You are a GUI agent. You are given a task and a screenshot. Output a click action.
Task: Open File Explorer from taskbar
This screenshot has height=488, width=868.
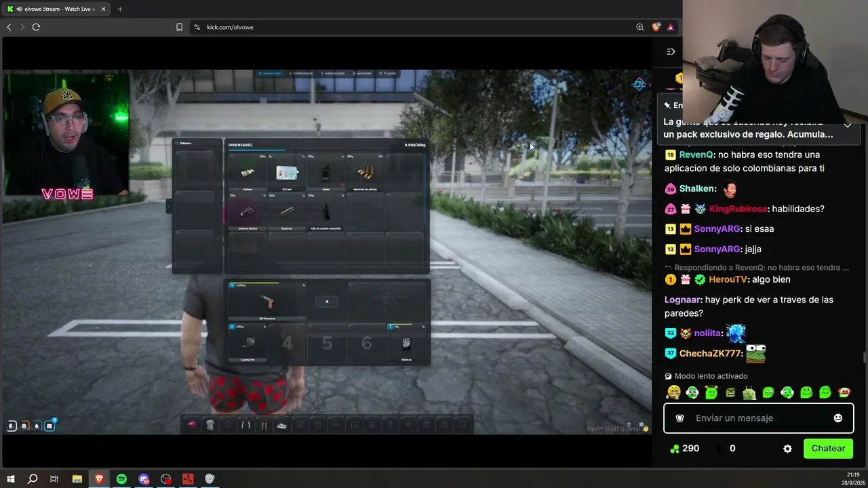[77, 479]
